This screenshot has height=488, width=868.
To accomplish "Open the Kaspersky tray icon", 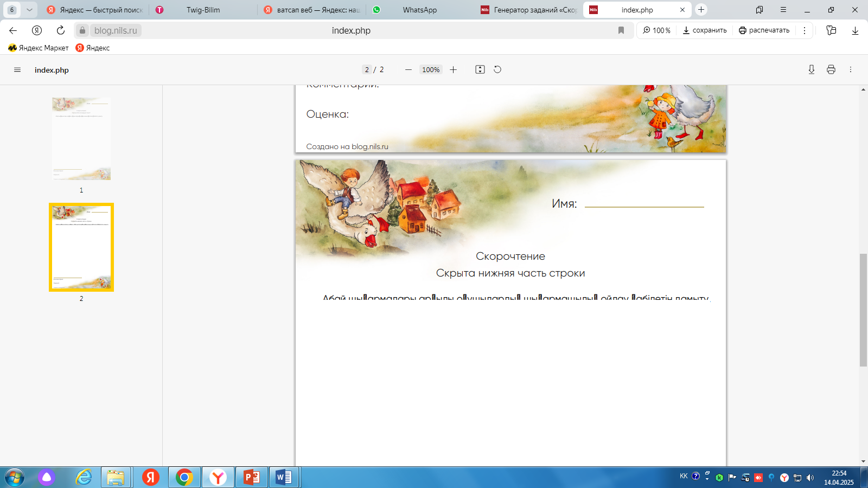I will tap(719, 478).
